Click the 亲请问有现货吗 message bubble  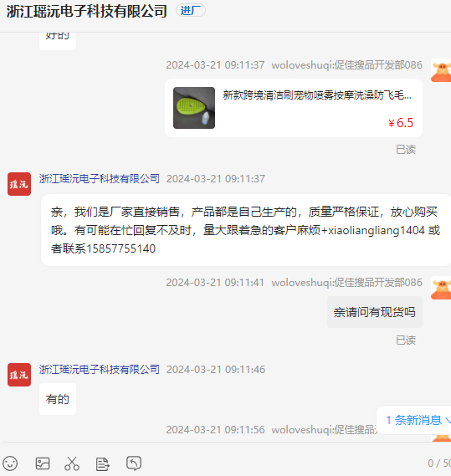(x=375, y=312)
